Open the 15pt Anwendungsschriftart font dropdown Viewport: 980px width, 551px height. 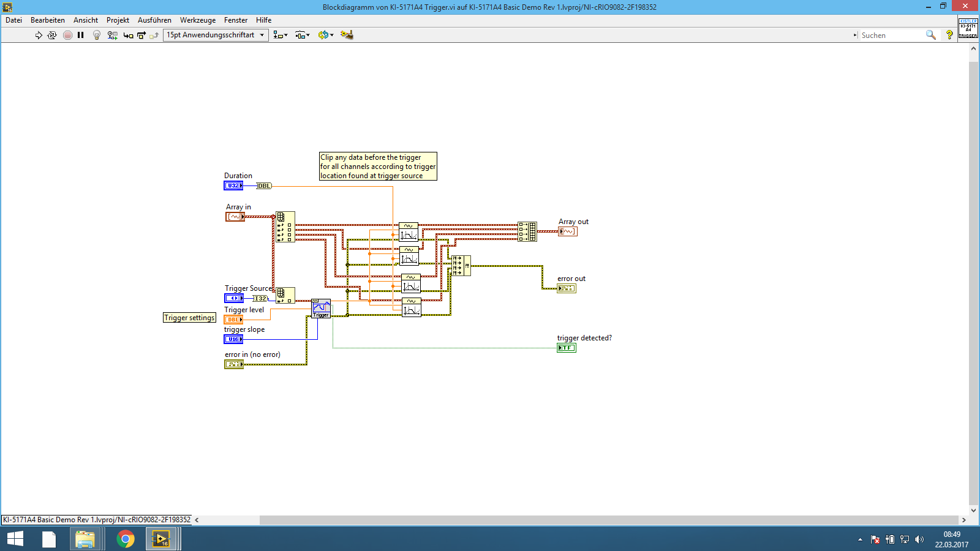pos(216,36)
